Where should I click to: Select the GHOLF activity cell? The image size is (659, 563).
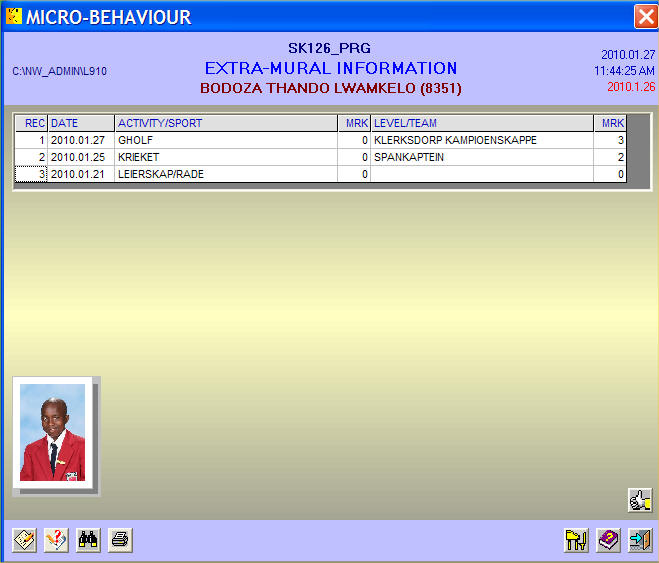(226, 141)
